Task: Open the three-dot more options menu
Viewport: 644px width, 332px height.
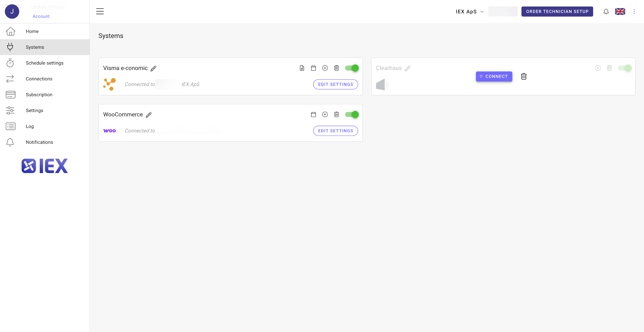Action: click(x=634, y=12)
